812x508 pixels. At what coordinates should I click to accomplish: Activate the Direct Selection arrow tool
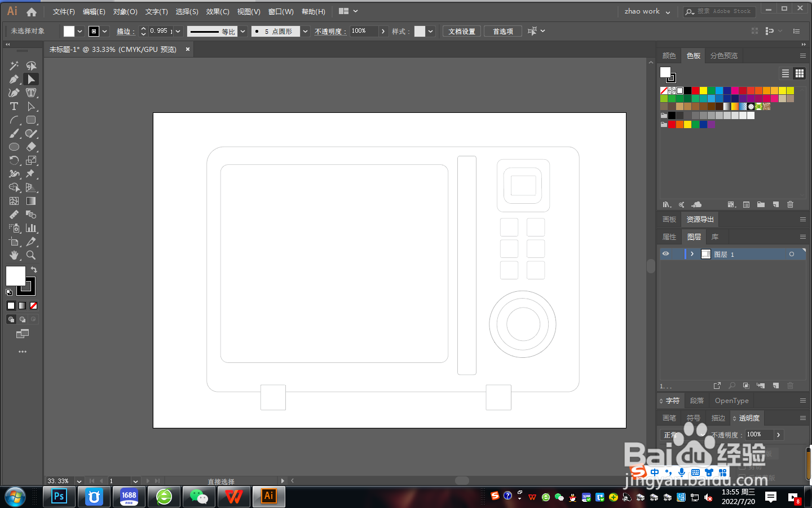31,80
